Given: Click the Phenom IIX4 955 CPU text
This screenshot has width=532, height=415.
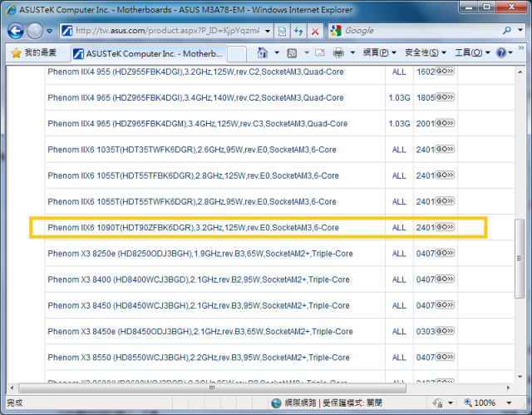Looking at the screenshot, I should click(x=195, y=72).
